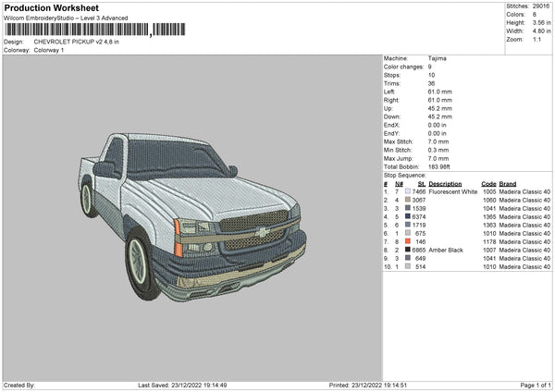Select the swatch beside 514 stitches

click(408, 266)
